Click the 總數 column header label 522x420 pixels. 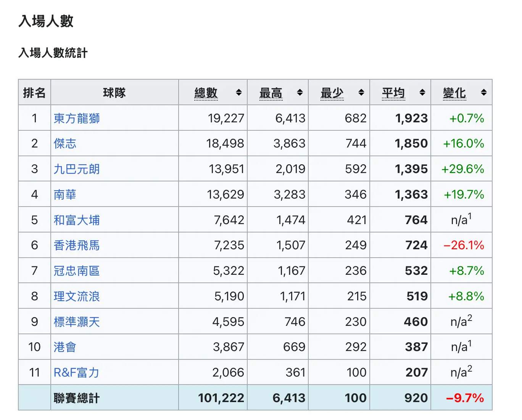click(206, 93)
